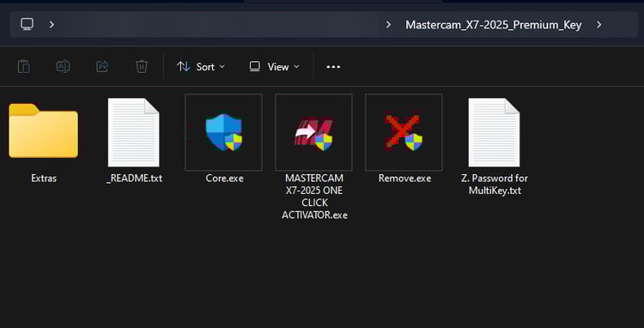Image resolution: width=644 pixels, height=328 pixels.
Task: Click the Delete trash can icon
Action: pos(142,66)
